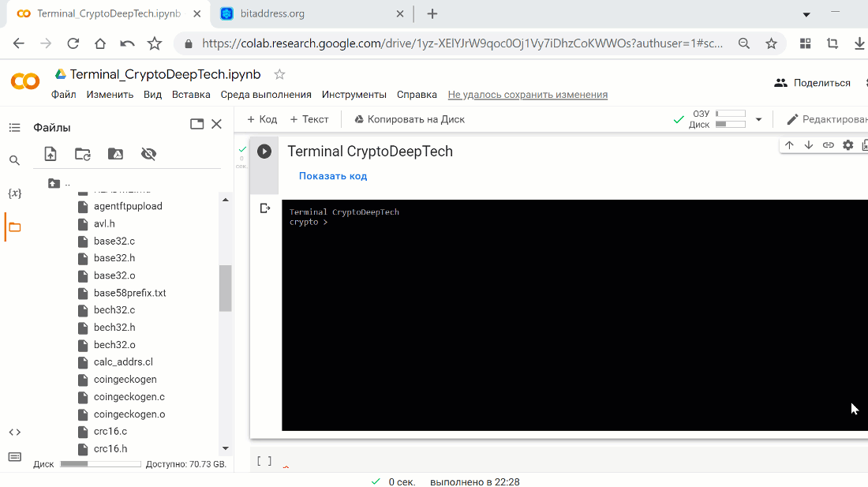
Task: Open the tab list dropdown arrow
Action: [x=806, y=14]
